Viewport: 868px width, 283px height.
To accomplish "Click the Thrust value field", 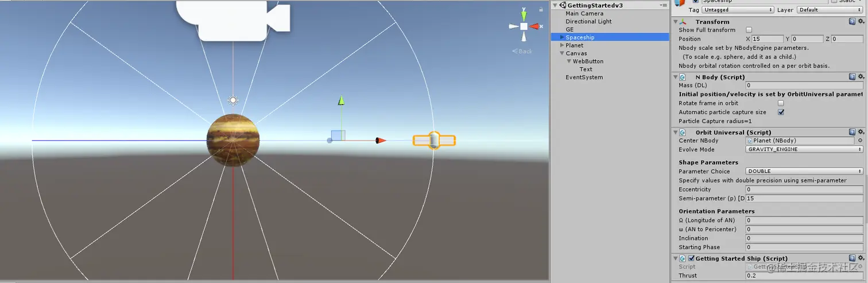I will (x=804, y=276).
